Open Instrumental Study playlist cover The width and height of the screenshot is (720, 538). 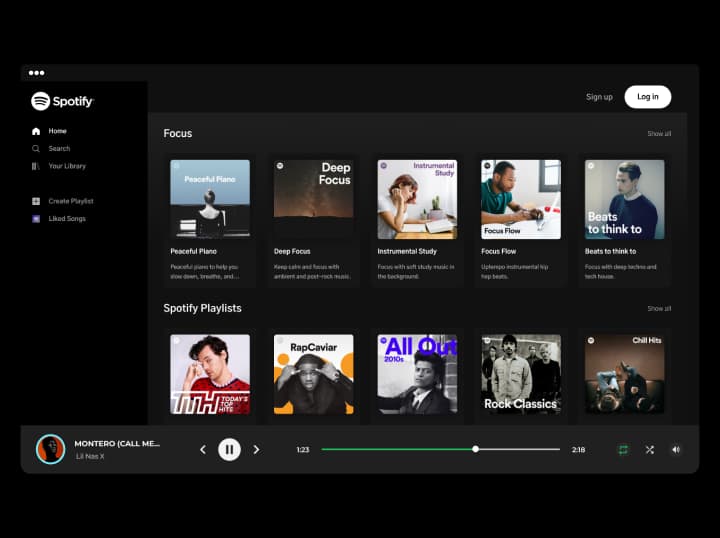(x=417, y=199)
